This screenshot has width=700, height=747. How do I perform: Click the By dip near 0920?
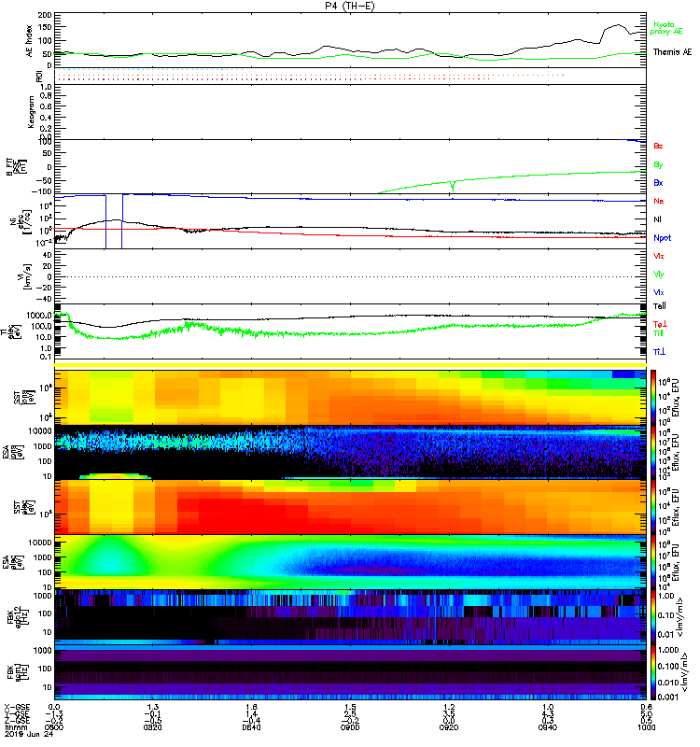(452, 186)
